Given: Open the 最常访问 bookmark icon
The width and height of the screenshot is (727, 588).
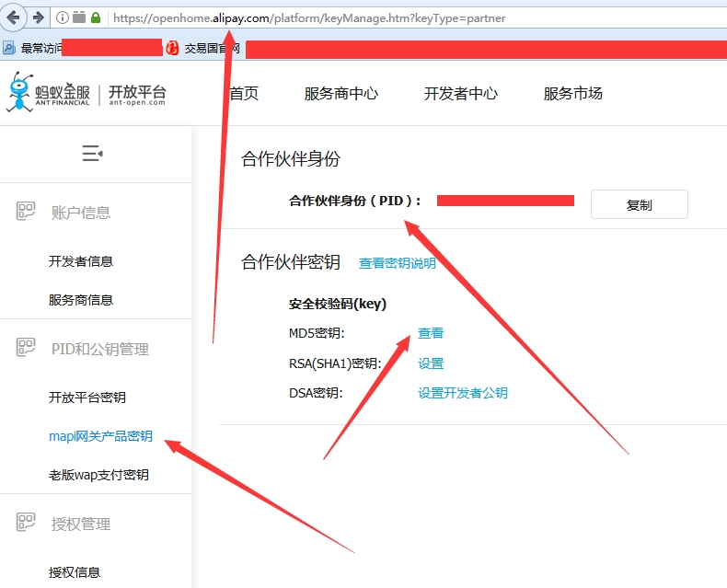Looking at the screenshot, I should click(x=9, y=48).
